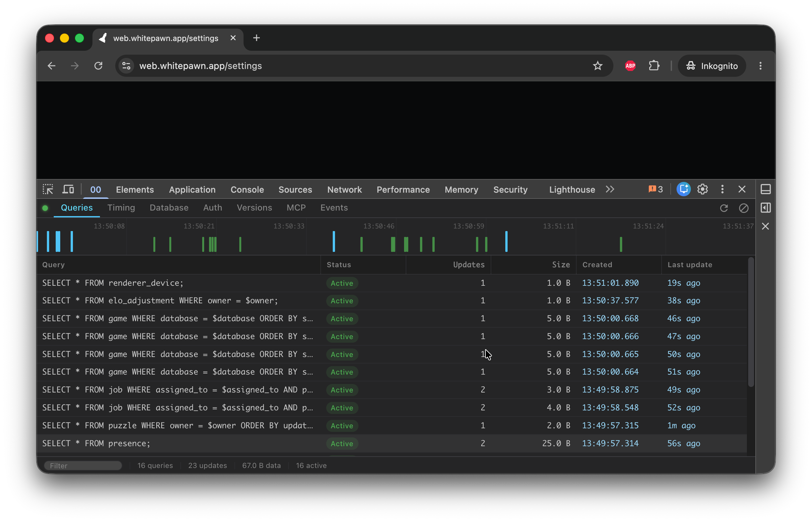Show more DevTools tabs chevron
Image resolution: width=812 pixels, height=522 pixels.
pyautogui.click(x=609, y=189)
